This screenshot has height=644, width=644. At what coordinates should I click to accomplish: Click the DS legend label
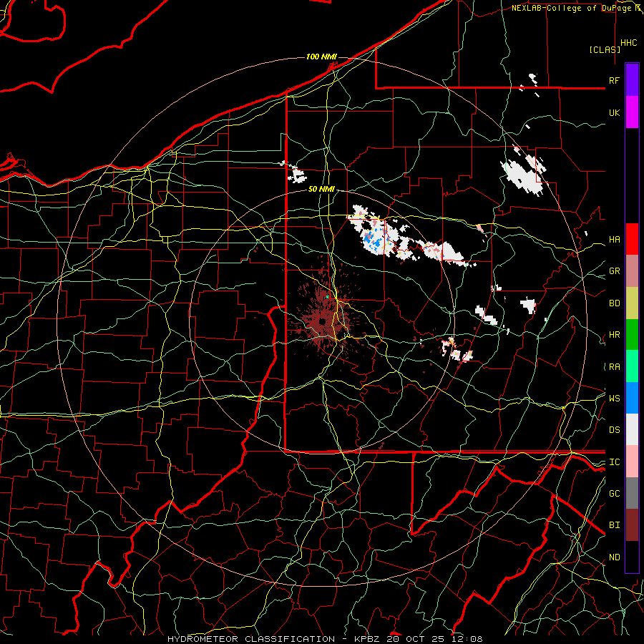tap(614, 430)
